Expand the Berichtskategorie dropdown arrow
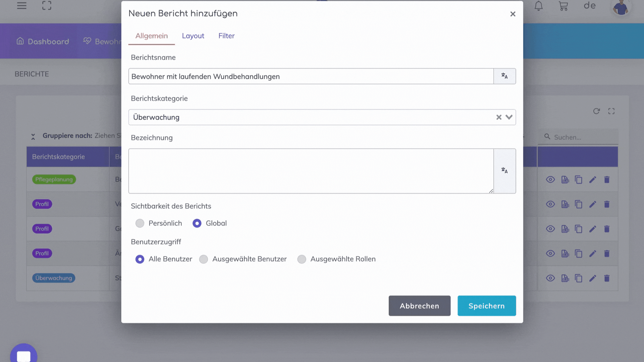This screenshot has width=644, height=362. pos(509,117)
